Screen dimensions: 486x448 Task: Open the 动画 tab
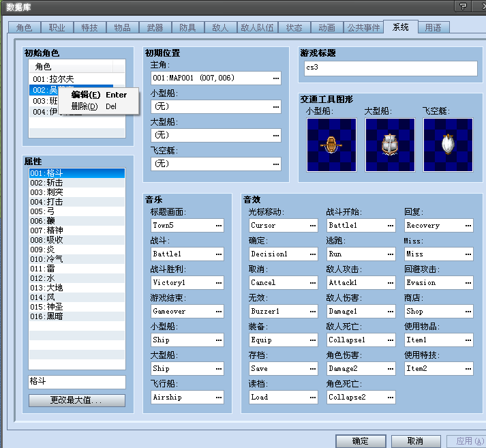[326, 27]
